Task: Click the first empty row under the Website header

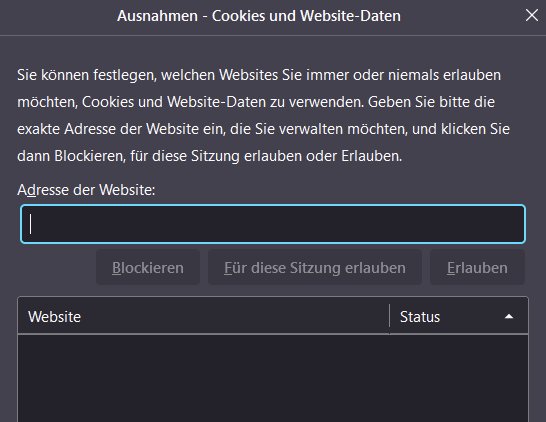Action: (203, 344)
